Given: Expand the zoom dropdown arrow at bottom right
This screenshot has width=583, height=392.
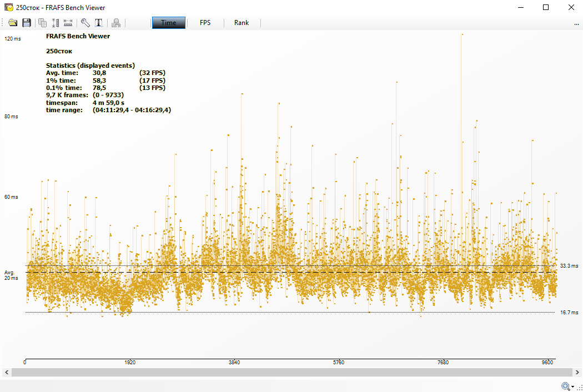Looking at the screenshot, I should (573, 387).
